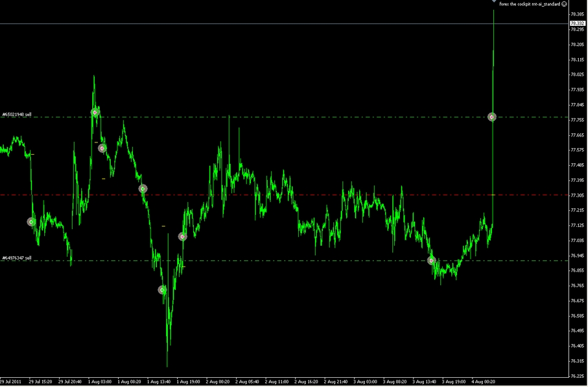Click the pink marker on the 4 Aug price spike

tap(492, 117)
